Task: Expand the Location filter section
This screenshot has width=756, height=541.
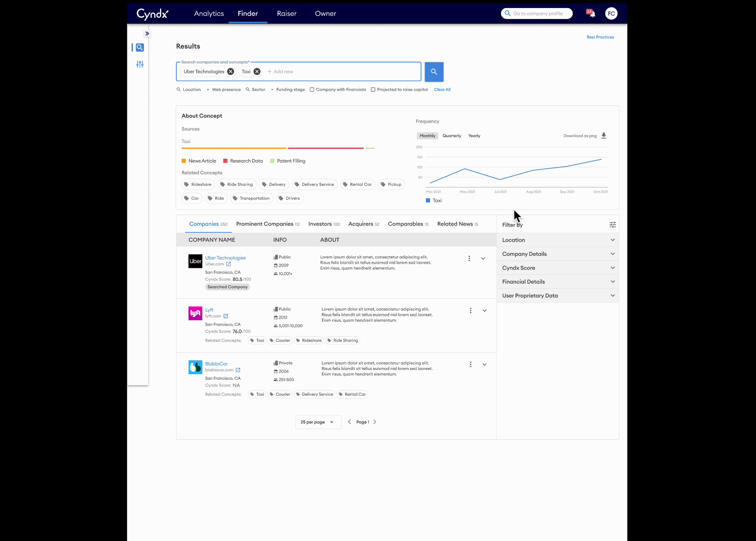Action: [x=557, y=240]
